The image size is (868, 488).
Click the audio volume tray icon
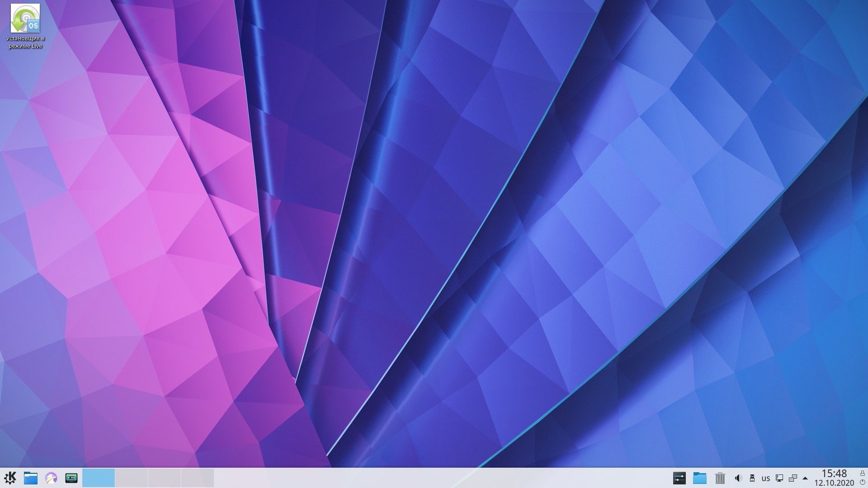tap(738, 478)
